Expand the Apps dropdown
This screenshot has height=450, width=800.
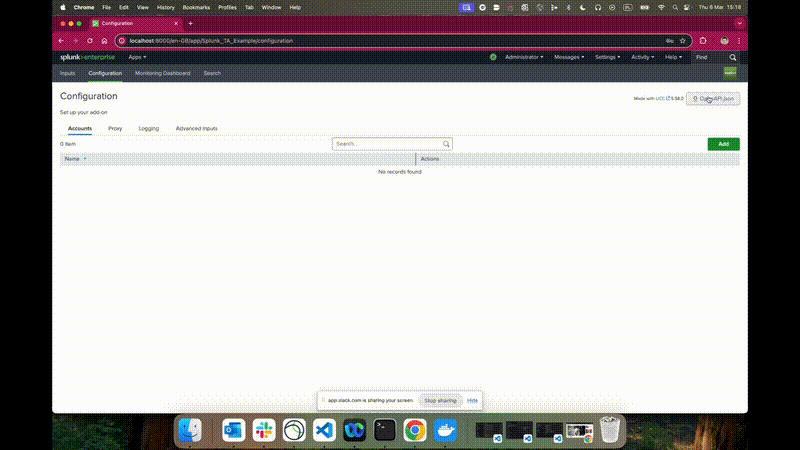coord(137,57)
